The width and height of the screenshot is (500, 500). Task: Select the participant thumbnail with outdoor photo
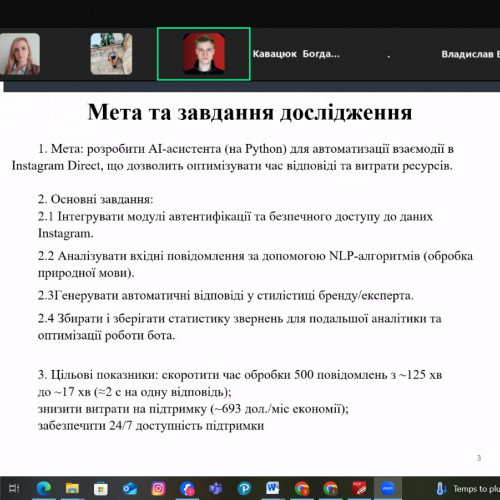click(x=111, y=54)
